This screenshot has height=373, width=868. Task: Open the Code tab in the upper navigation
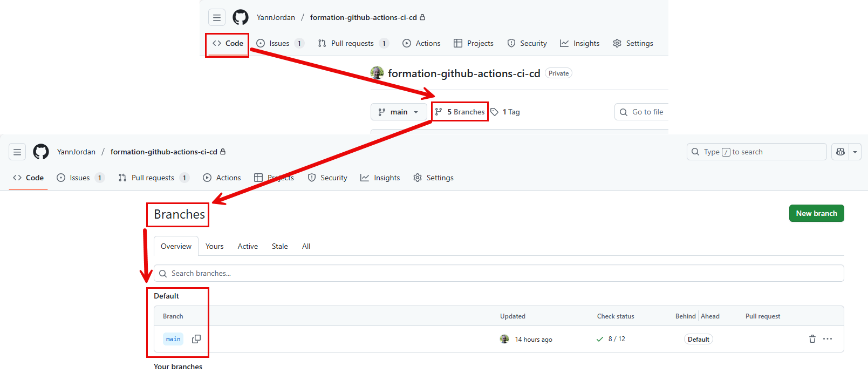pos(228,43)
